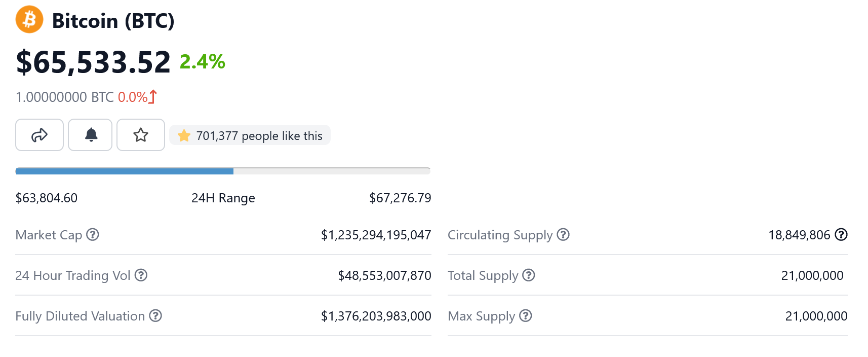Click the orange Bitcoin logo icon

click(29, 20)
